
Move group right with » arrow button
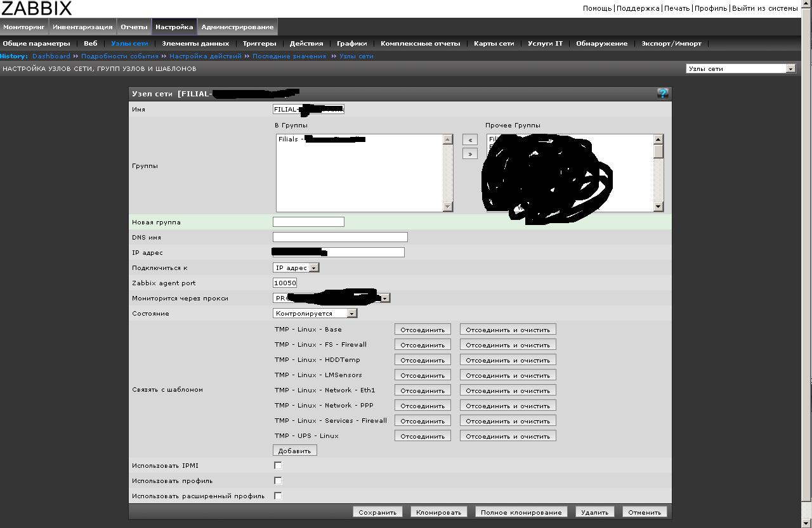(x=469, y=154)
